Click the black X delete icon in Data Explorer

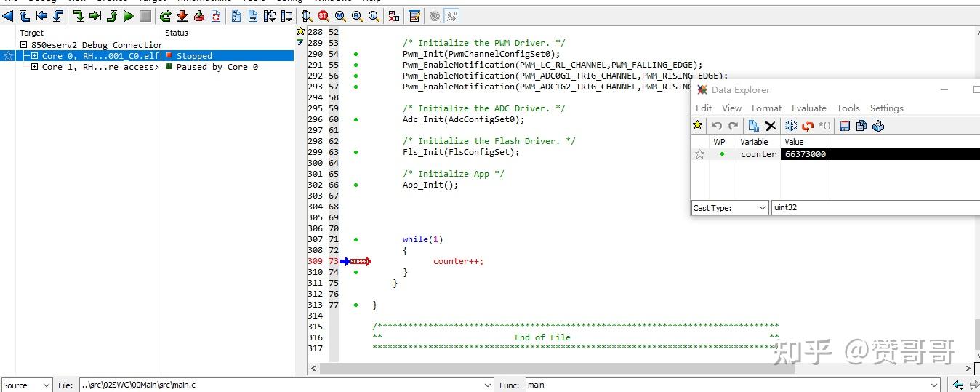coord(771,126)
